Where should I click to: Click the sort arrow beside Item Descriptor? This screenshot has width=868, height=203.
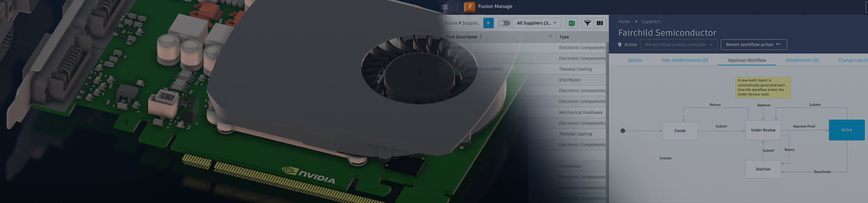tap(481, 37)
